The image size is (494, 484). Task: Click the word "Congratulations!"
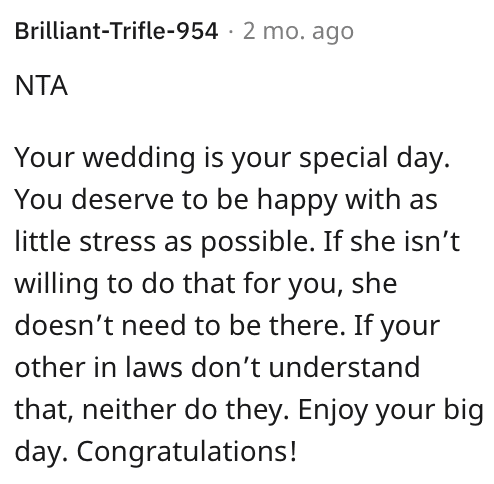187,452
